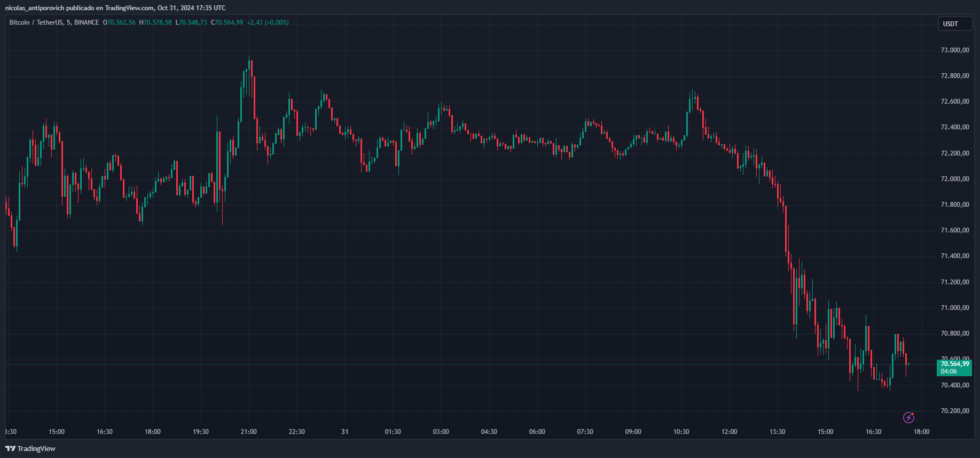
Task: Click the 10:30 time axis label
Action: coord(681,432)
